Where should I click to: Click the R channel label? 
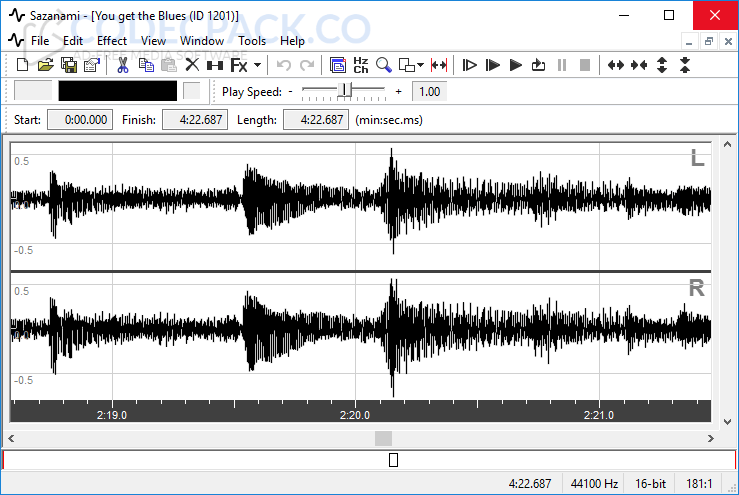(697, 288)
